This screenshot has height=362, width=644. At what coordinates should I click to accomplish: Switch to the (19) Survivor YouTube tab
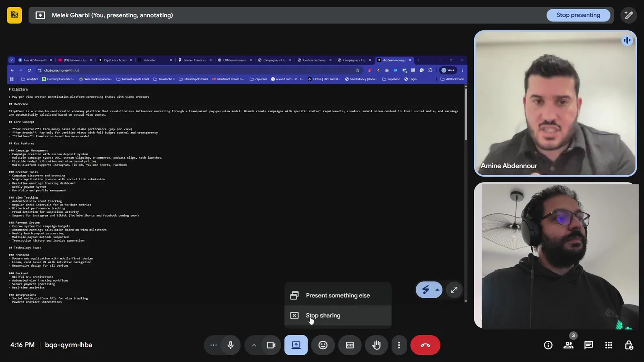74,60
